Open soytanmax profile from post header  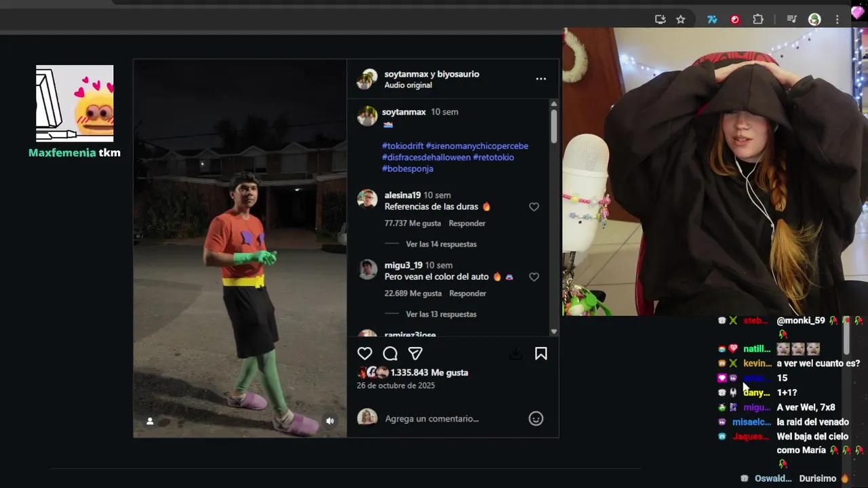(406, 74)
